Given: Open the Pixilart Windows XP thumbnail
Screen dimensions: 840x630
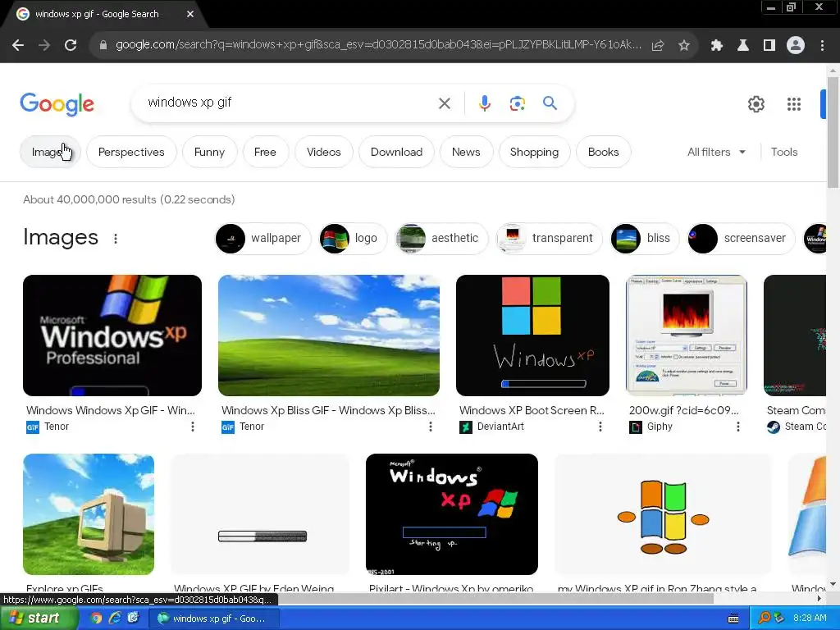Looking at the screenshot, I should [452, 514].
